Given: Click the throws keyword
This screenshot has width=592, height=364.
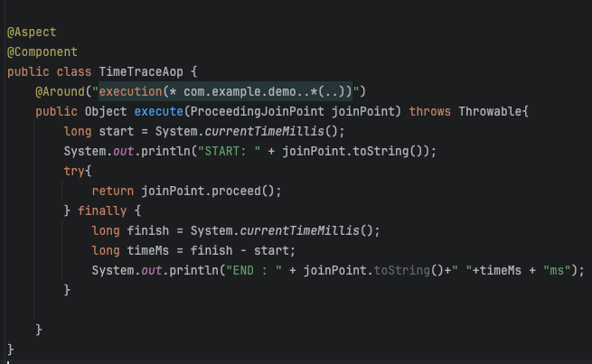Looking at the screenshot, I should point(429,112).
